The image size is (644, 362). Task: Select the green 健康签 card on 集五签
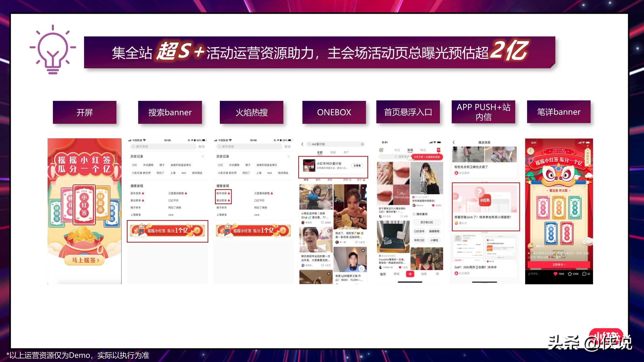[575, 208]
